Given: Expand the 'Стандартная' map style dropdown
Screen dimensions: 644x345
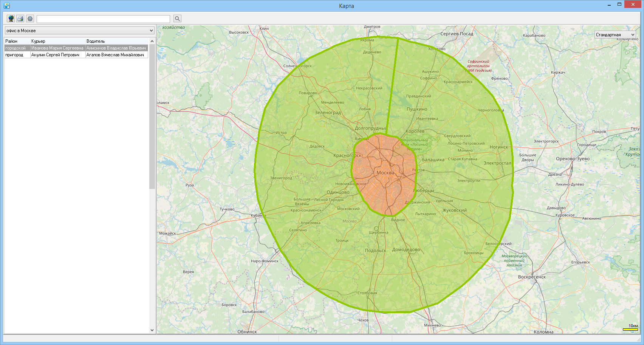Looking at the screenshot, I should click(615, 35).
